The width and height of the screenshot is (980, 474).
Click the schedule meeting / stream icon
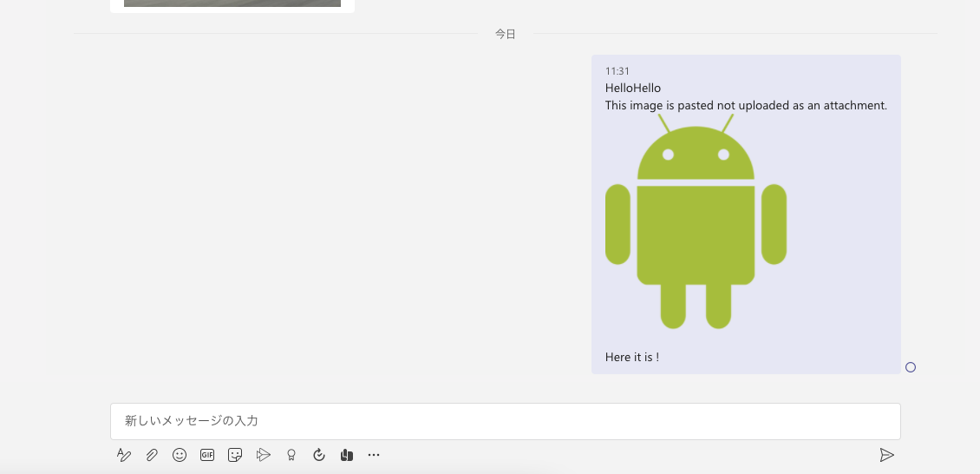point(263,455)
